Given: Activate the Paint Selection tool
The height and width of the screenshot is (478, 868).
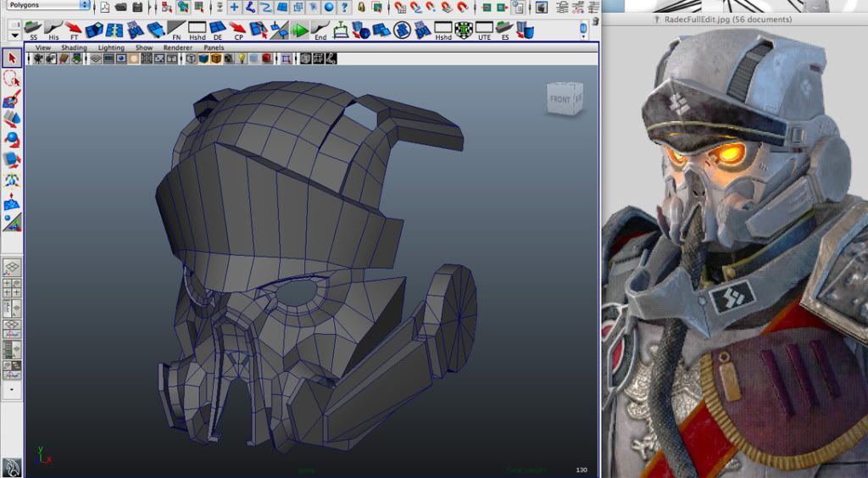Looking at the screenshot, I should coord(12,100).
